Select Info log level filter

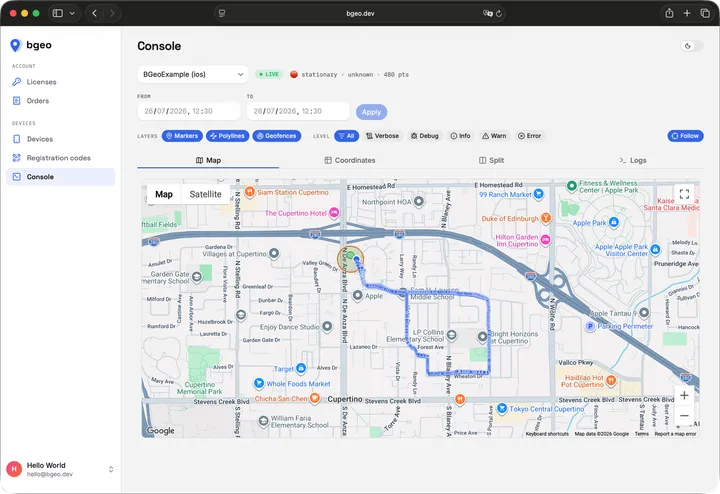pos(461,136)
